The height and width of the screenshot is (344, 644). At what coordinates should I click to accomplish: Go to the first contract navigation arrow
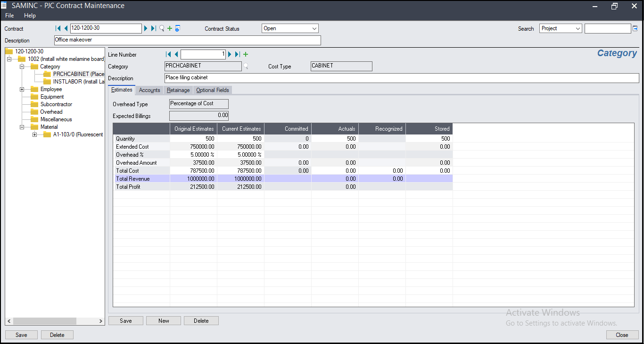(x=57, y=28)
